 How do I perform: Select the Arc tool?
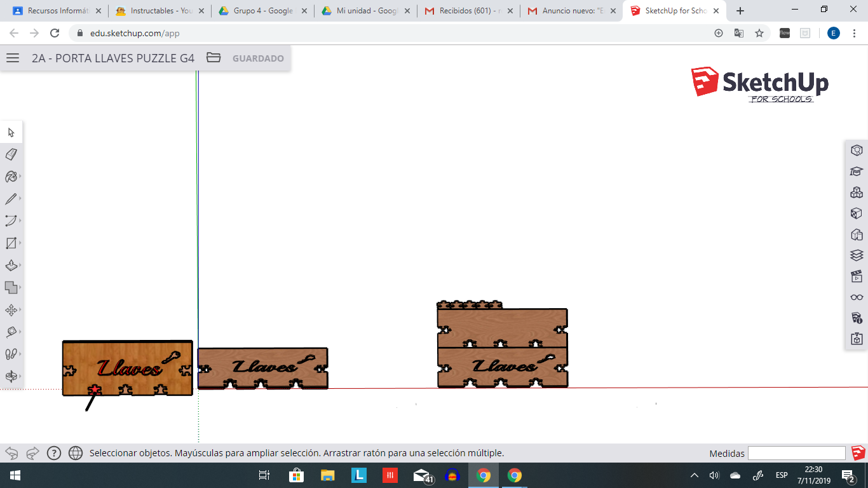click(11, 221)
